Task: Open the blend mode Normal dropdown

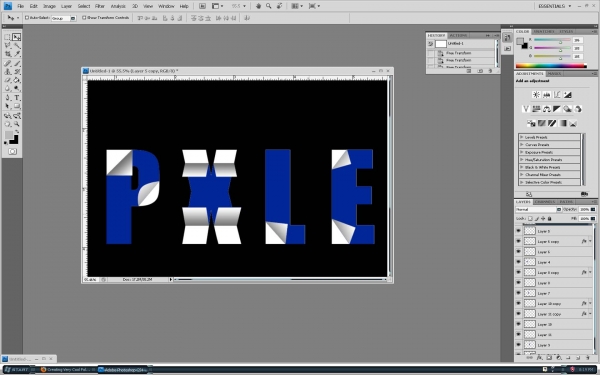Action: pos(538,209)
